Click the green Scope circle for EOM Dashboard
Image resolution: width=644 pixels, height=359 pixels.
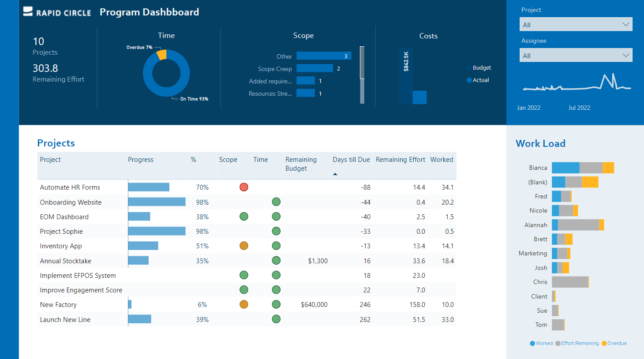tap(244, 216)
